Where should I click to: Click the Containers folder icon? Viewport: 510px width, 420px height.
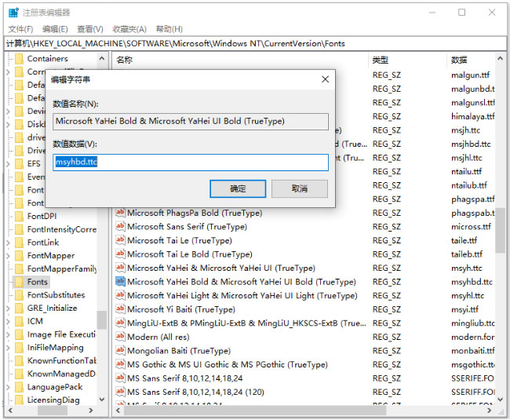20,59
